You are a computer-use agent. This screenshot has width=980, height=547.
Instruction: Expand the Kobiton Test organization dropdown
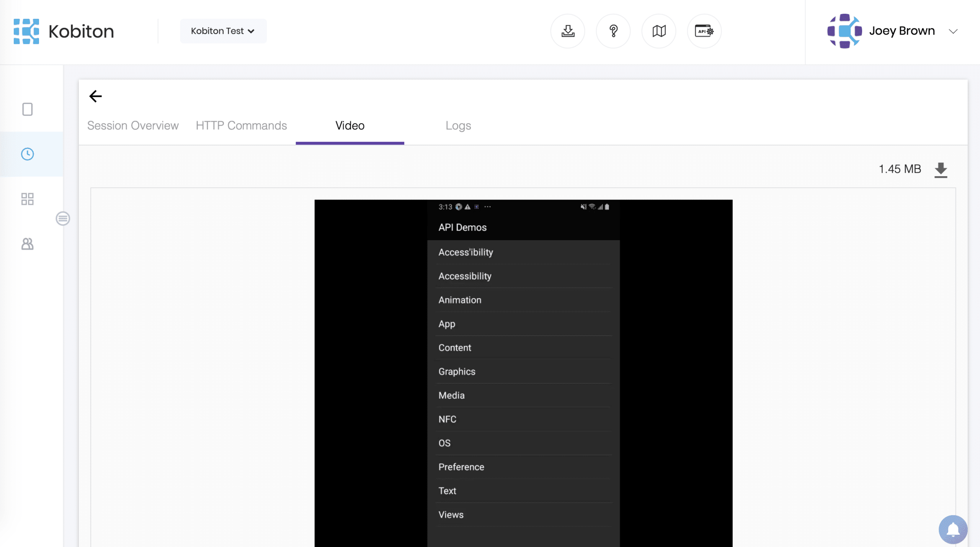coord(223,31)
